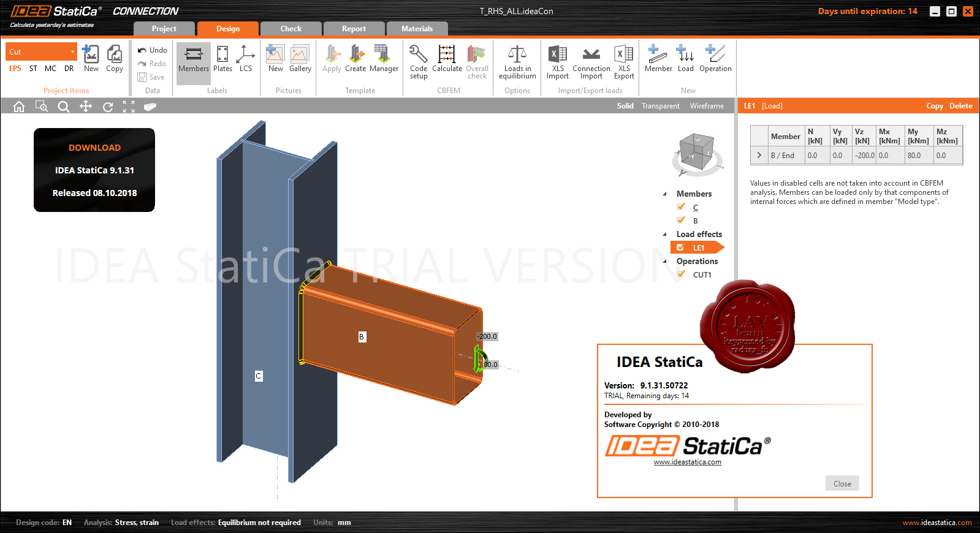Viewport: 980px width, 533px height.
Task: Open the pictures Gallery
Action: click(x=300, y=59)
